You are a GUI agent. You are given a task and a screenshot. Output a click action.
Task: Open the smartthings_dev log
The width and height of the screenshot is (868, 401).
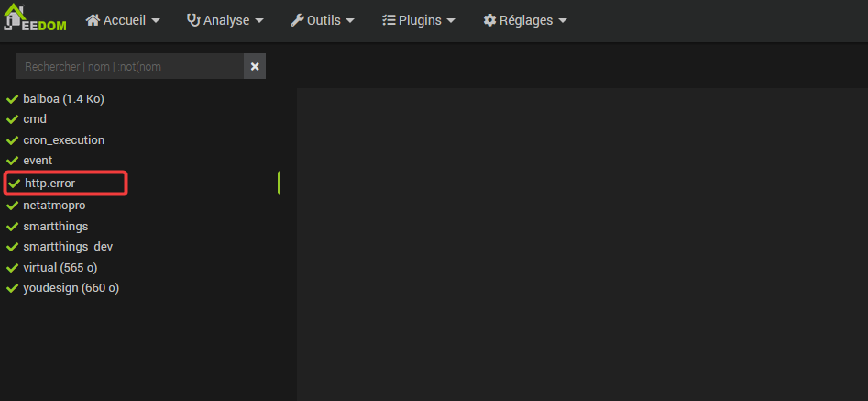pyautogui.click(x=68, y=247)
